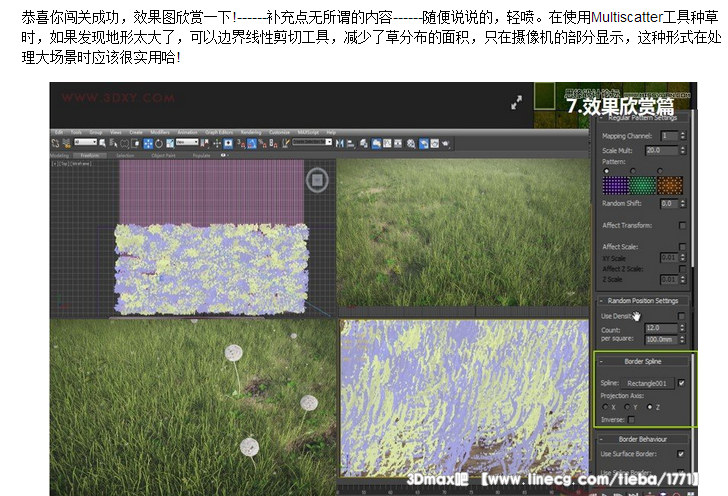Open the Create Selection Set dropdown
Image resolution: width=728 pixels, height=496 pixels.
coord(312,142)
